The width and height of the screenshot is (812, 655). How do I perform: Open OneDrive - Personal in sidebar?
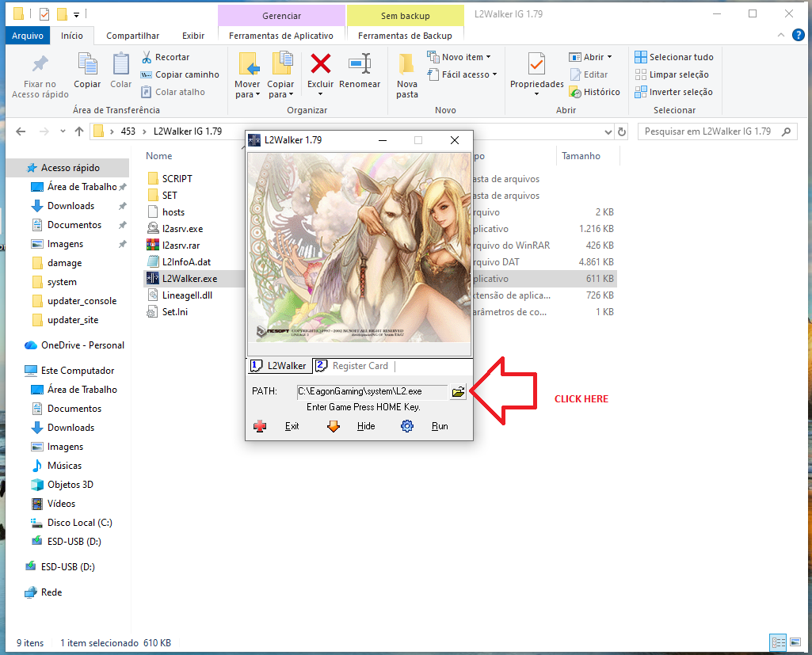coord(83,345)
